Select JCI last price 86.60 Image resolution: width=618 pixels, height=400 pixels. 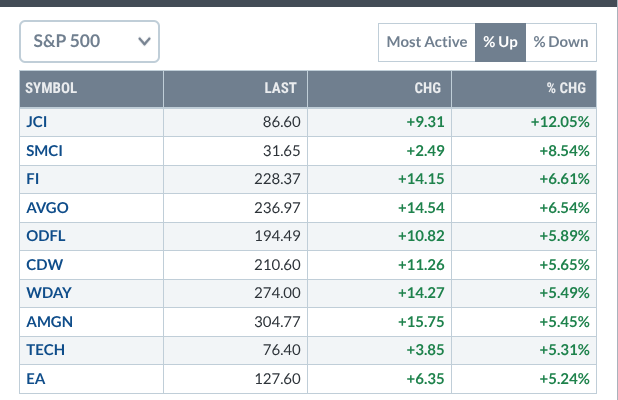tap(281, 122)
